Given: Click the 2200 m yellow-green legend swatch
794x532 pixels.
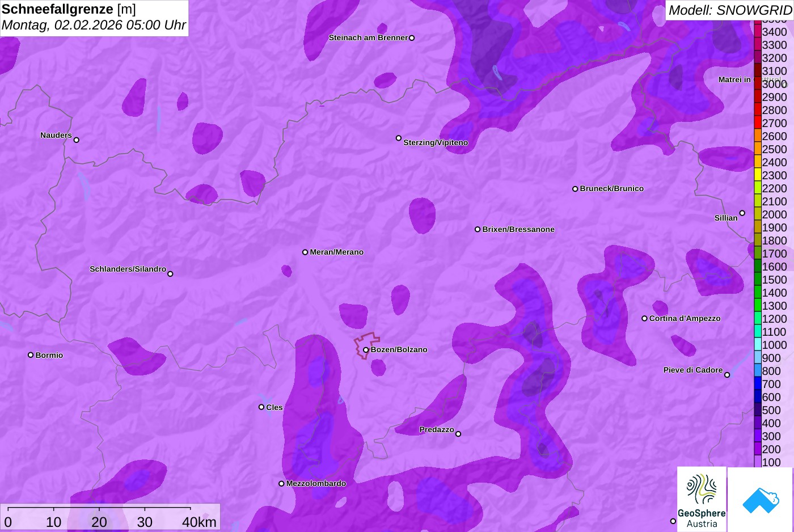Looking at the screenshot, I should 757,188.
